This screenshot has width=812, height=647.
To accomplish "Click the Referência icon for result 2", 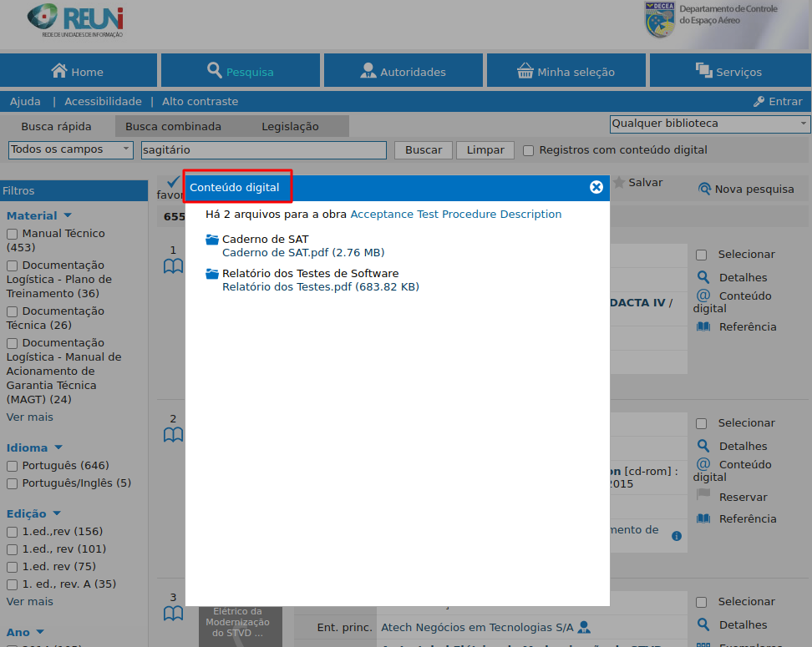I will [x=703, y=518].
